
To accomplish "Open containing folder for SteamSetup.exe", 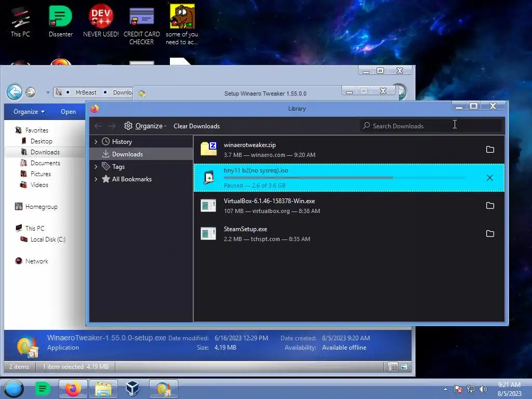I will (489, 234).
